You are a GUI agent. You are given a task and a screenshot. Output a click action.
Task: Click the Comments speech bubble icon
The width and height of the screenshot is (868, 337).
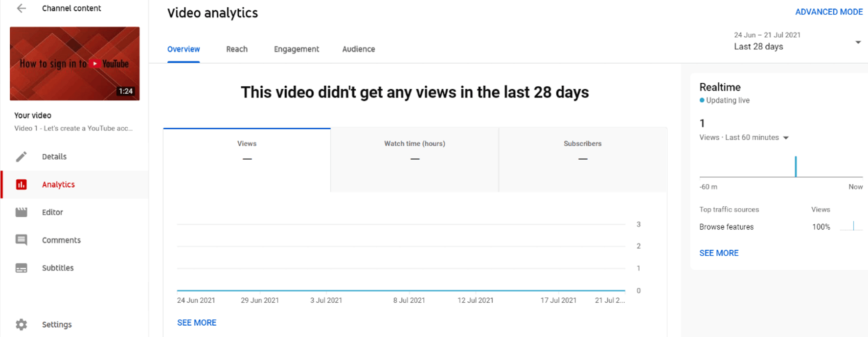pyautogui.click(x=21, y=240)
